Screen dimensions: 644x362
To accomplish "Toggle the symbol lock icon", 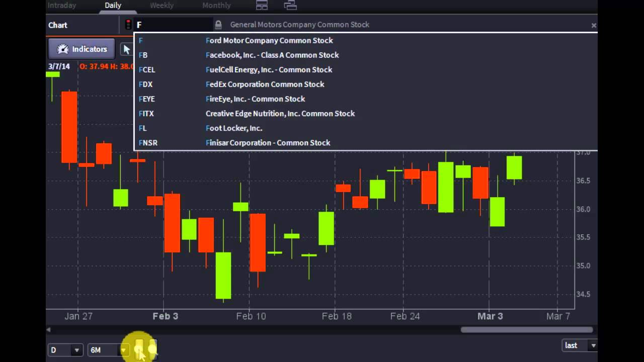I will click(x=218, y=25).
